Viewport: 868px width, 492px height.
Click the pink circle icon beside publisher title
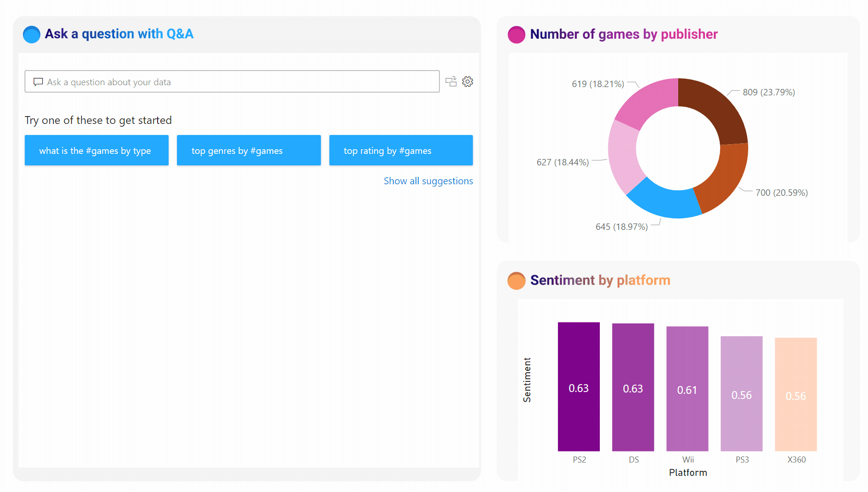516,34
